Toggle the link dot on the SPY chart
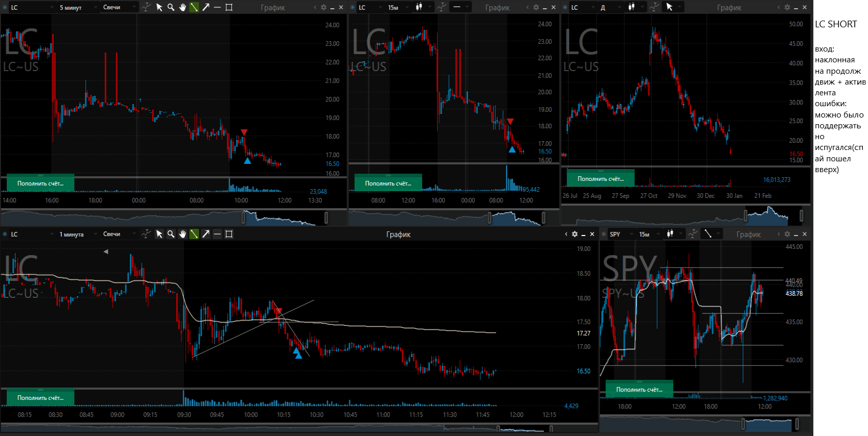 coord(604,234)
